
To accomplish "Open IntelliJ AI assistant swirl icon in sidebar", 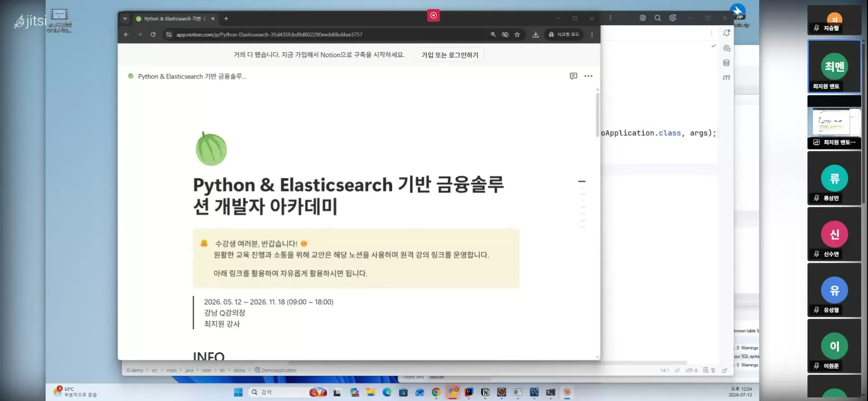I will (x=726, y=48).
